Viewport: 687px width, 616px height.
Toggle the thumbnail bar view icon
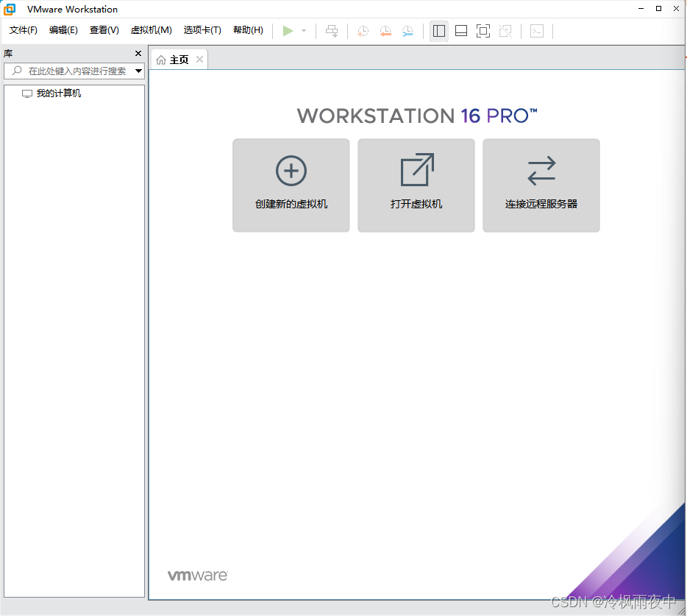point(461,31)
